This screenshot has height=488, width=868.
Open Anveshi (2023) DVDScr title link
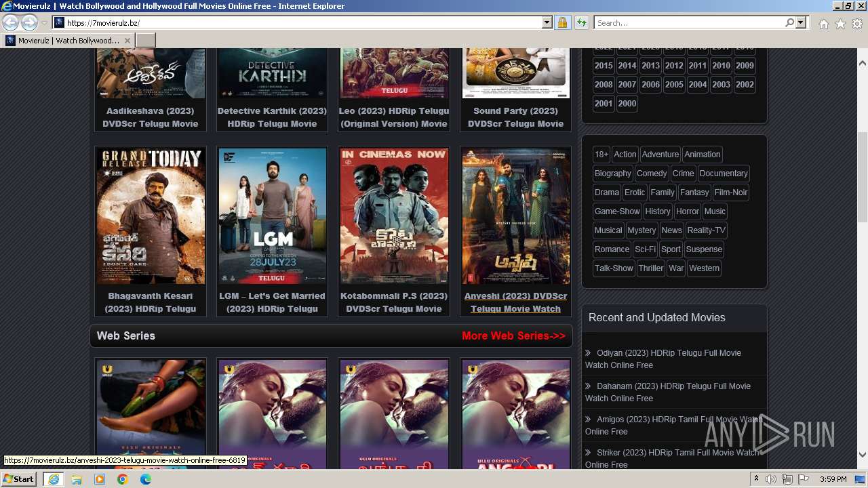click(x=515, y=302)
